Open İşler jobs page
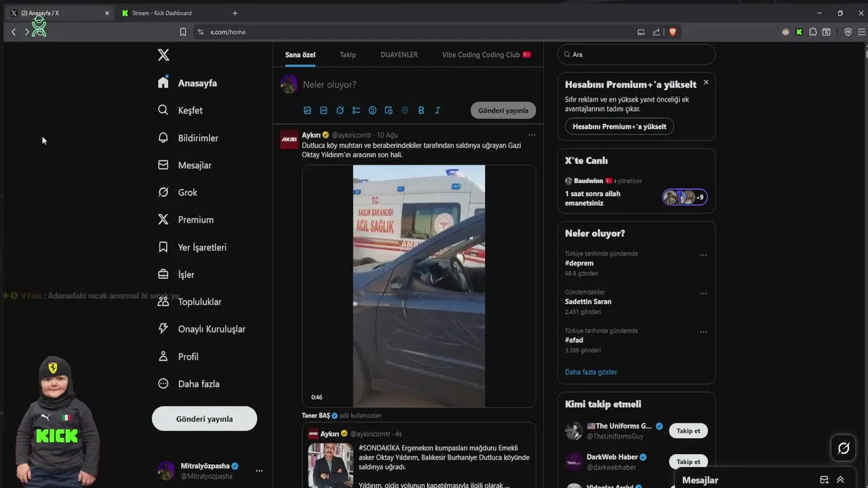 (176, 274)
